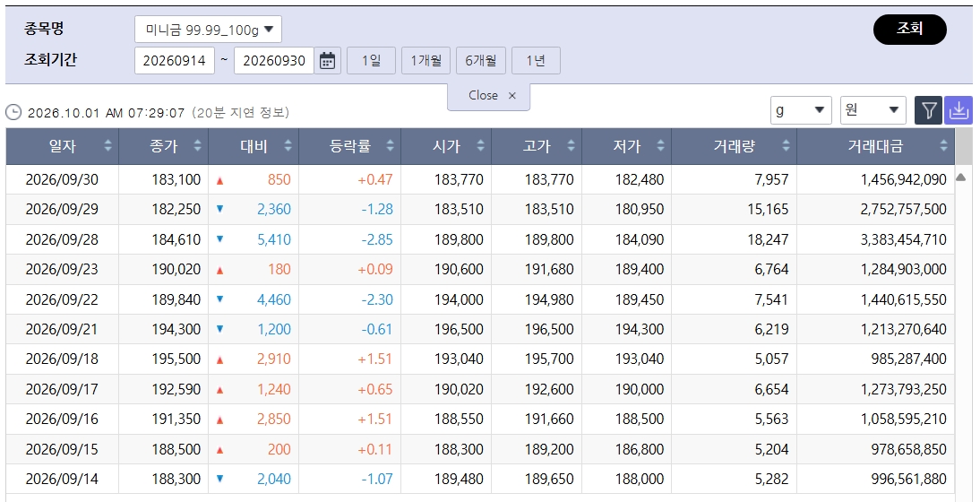The width and height of the screenshot is (980, 502).
Task: Click the rate value +0.47
Action: click(375, 179)
